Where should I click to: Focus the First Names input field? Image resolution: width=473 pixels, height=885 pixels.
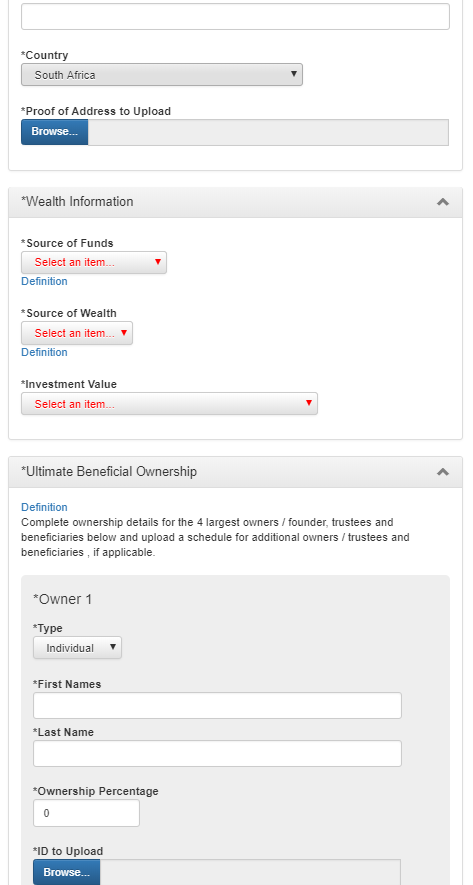click(217, 706)
